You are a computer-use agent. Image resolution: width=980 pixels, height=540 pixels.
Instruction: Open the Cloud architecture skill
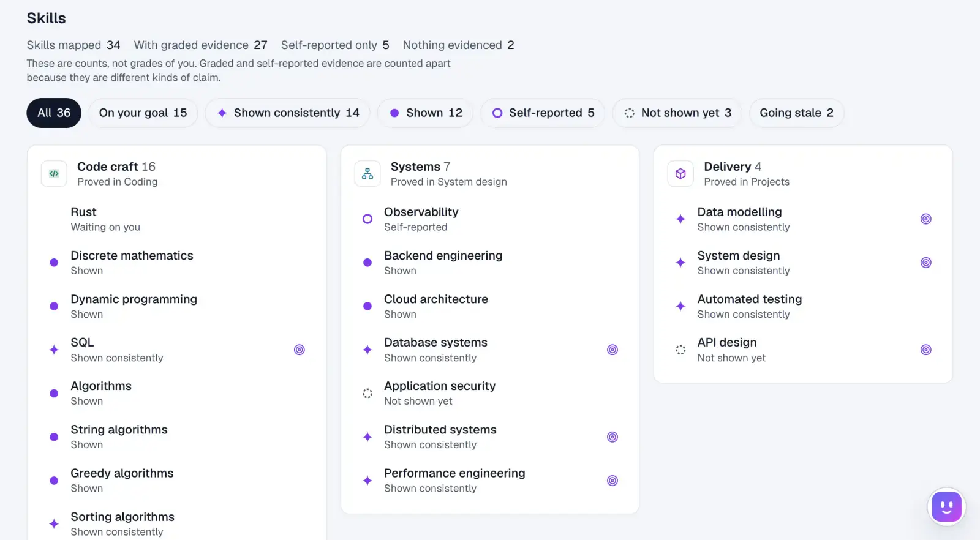pyautogui.click(x=490, y=306)
